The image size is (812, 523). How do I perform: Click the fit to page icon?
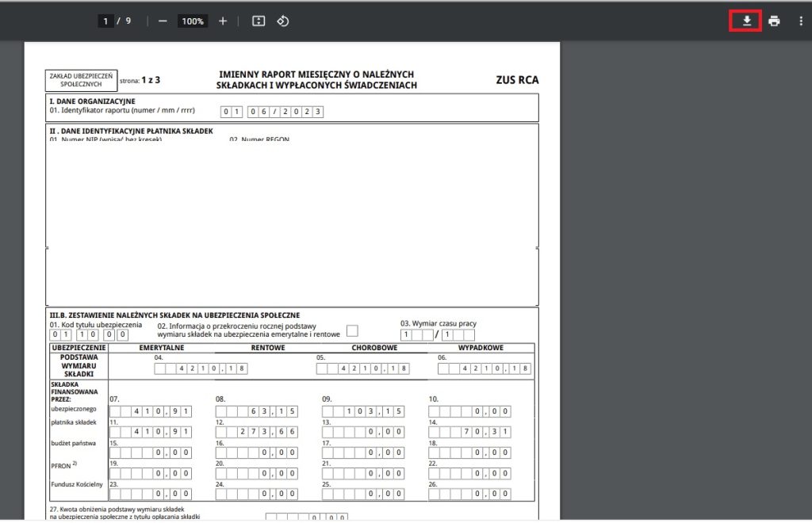pyautogui.click(x=259, y=21)
